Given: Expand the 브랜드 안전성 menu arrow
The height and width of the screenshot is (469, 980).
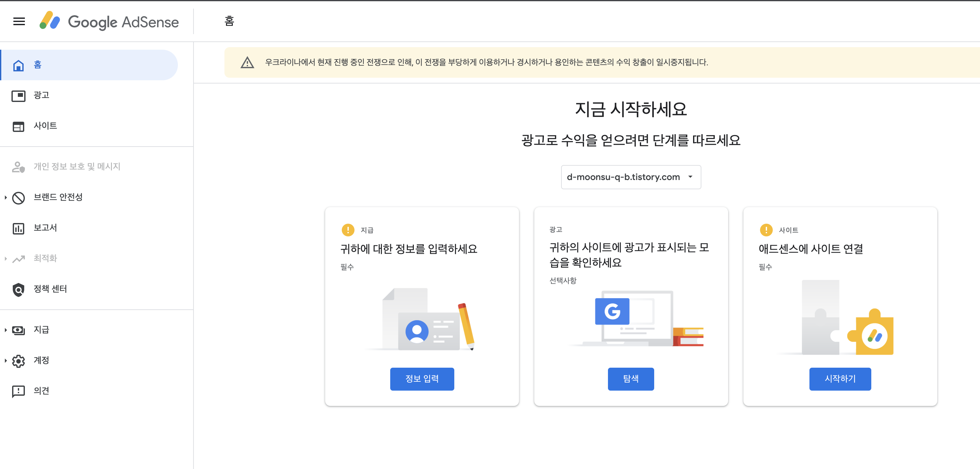Looking at the screenshot, I should pos(6,197).
